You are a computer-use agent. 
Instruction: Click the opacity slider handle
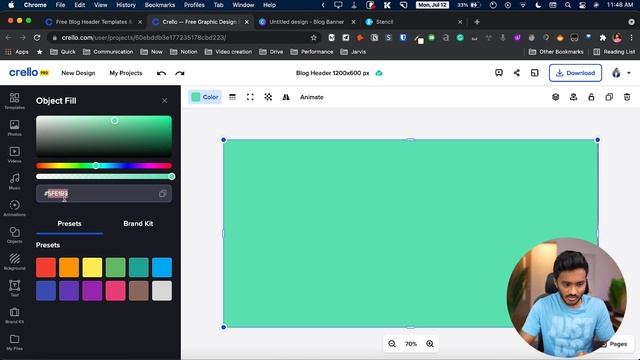[172, 176]
